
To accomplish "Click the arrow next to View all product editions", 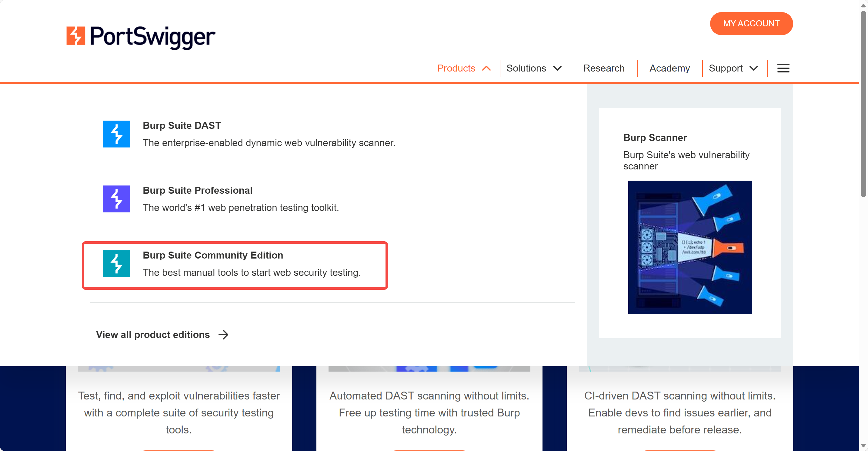I will pos(223,334).
